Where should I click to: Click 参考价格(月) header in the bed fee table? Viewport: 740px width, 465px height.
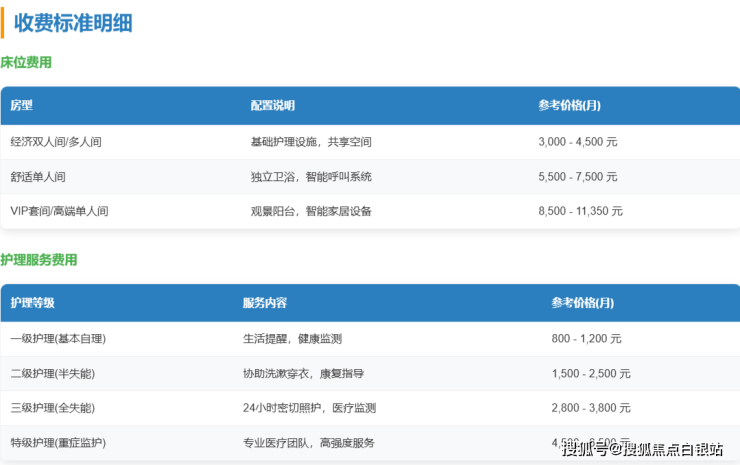[569, 105]
